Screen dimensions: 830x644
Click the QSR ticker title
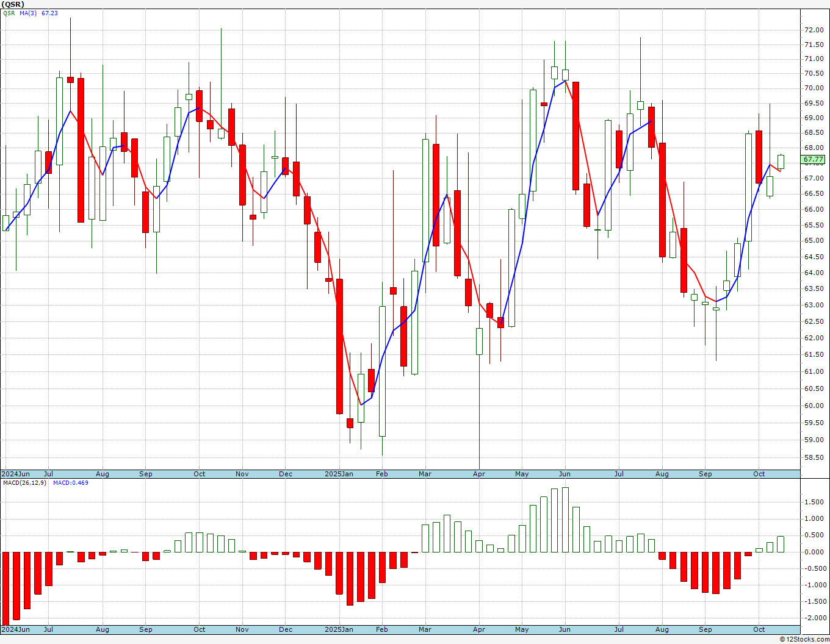pos(13,4)
